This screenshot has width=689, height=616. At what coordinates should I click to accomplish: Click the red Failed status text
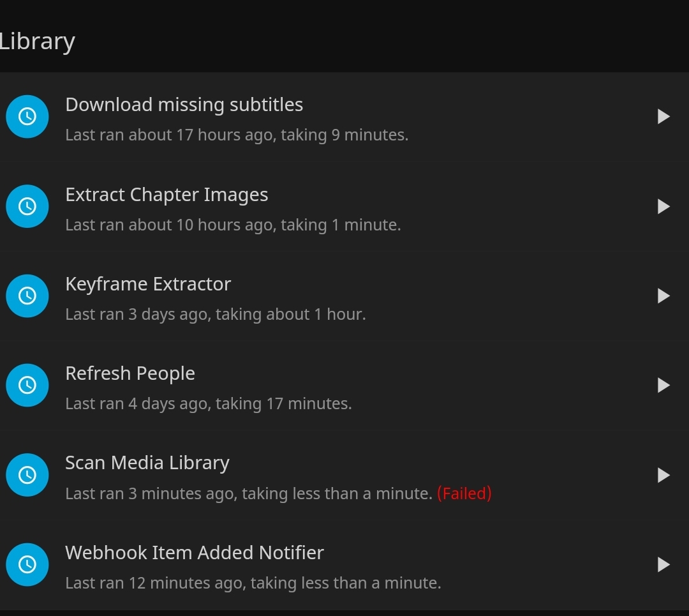point(465,493)
